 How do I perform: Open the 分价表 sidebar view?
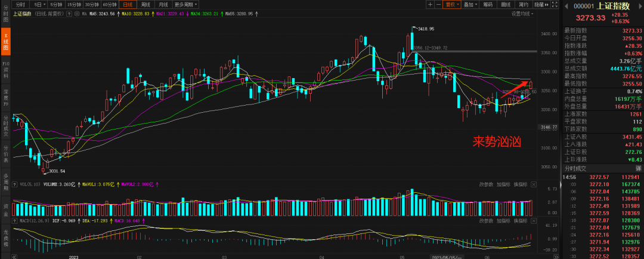click(5, 153)
